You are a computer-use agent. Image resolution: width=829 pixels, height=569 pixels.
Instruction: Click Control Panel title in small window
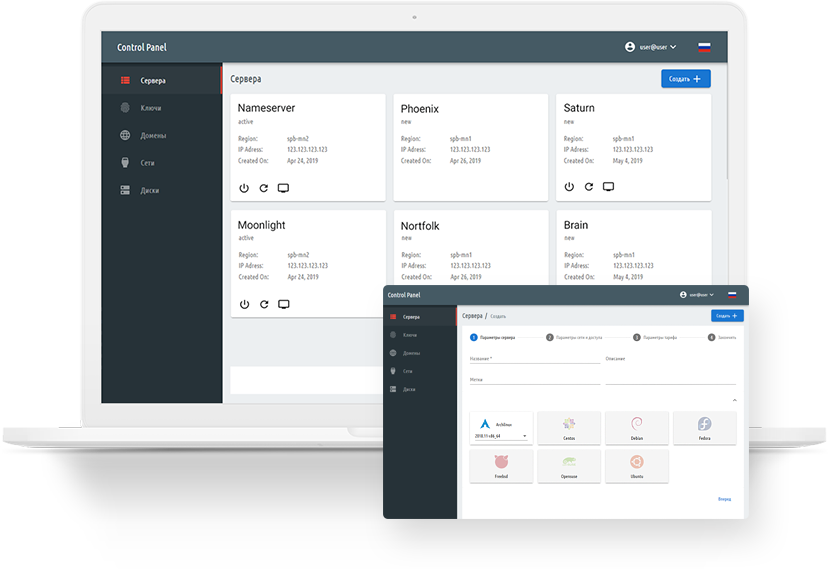[x=404, y=295]
